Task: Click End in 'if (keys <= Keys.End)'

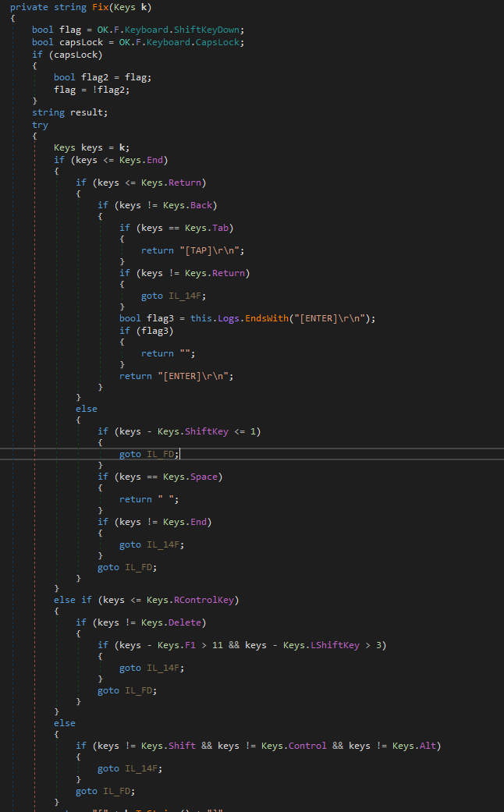Action: [154, 160]
